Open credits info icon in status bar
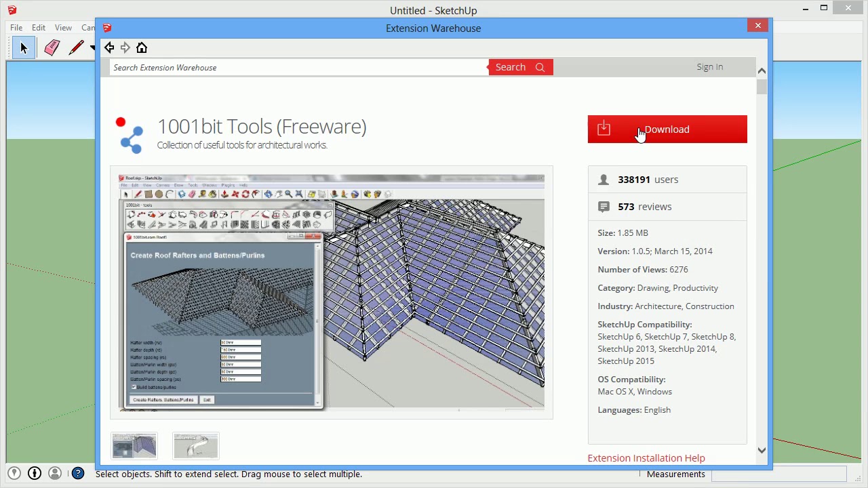Image resolution: width=868 pixels, height=488 pixels. point(35,473)
